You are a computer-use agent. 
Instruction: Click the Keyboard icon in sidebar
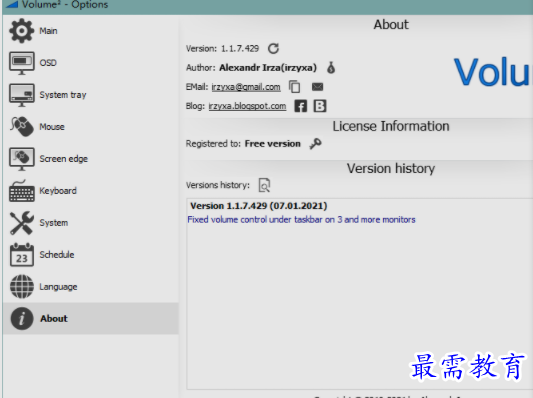coord(21,191)
